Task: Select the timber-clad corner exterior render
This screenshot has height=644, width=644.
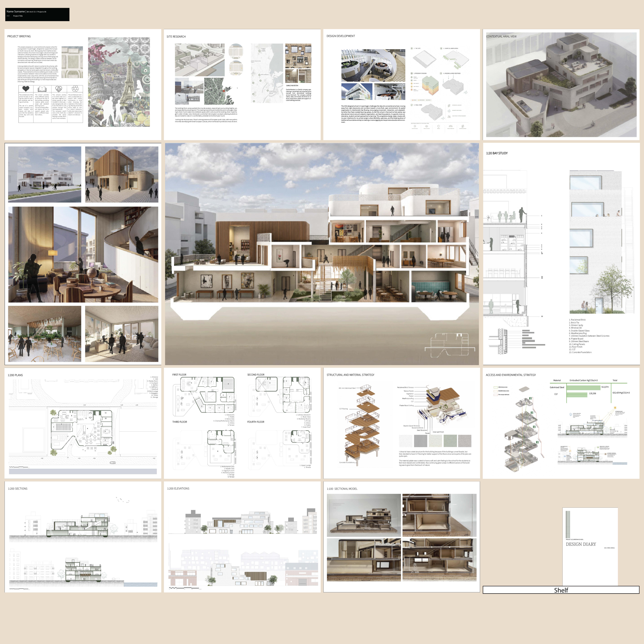Action: (122, 174)
